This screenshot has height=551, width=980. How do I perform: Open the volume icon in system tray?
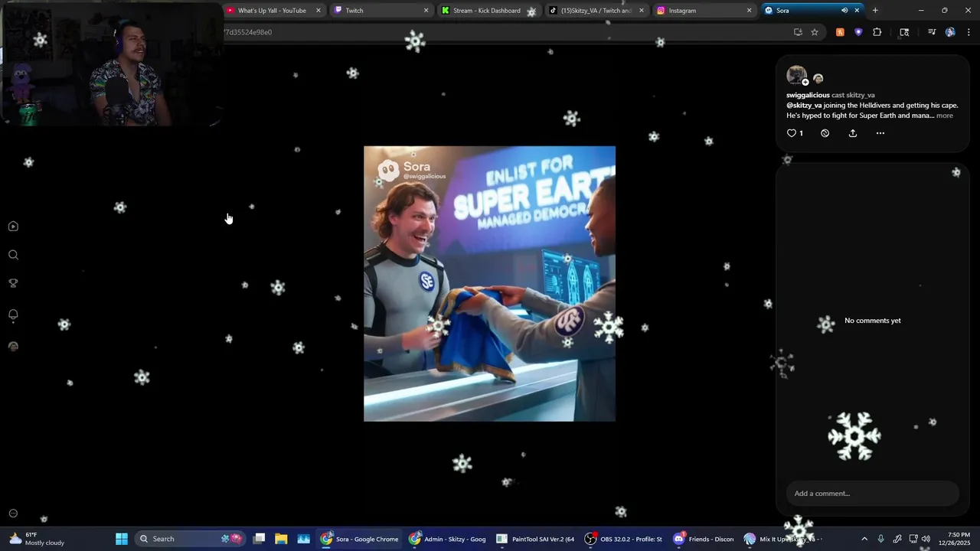(x=926, y=539)
